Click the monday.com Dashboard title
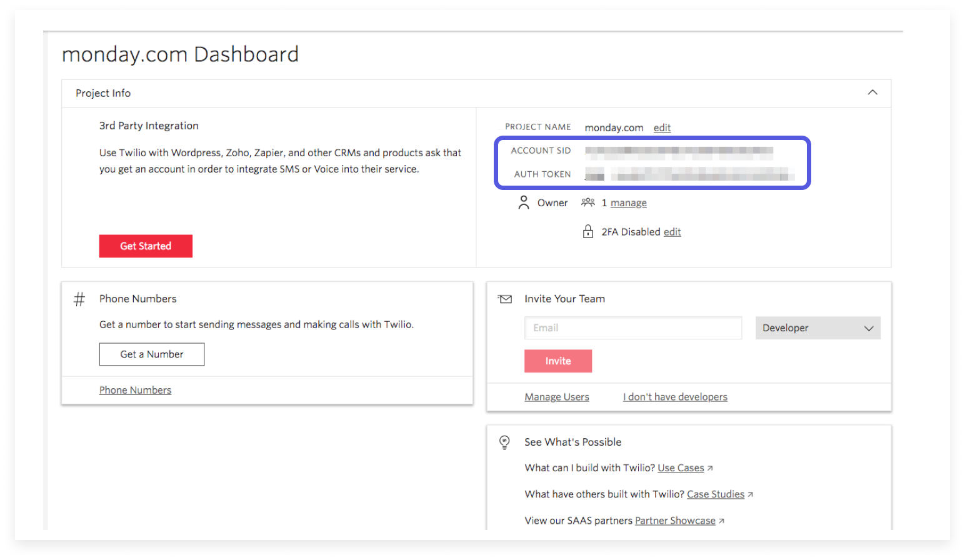The width and height of the screenshot is (965, 560). pos(180,54)
